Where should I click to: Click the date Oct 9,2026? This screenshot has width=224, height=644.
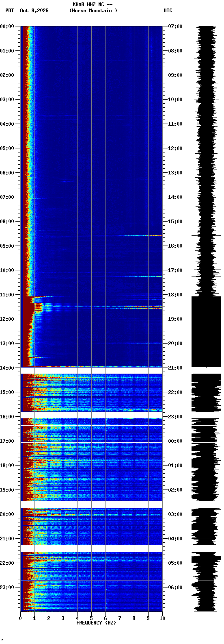pos(34,11)
